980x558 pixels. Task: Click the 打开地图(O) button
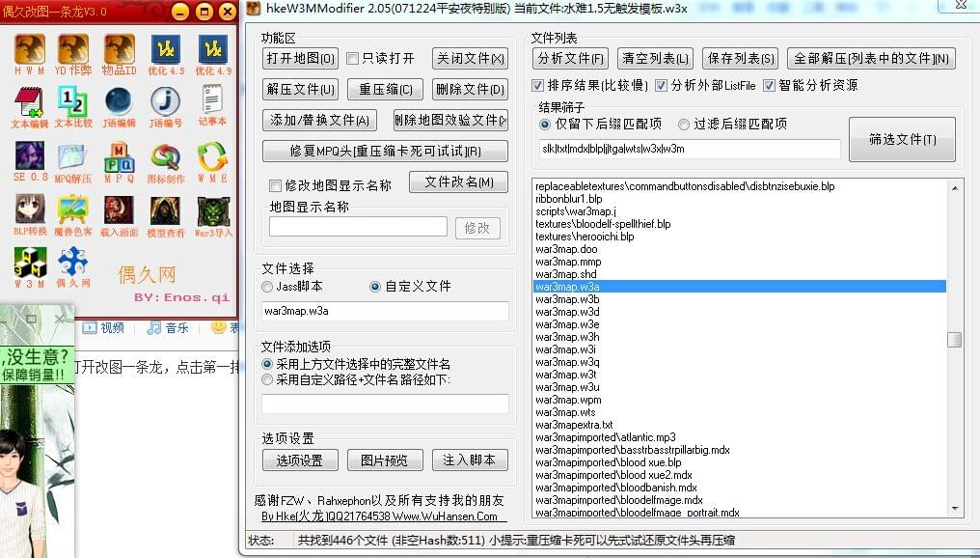point(300,59)
